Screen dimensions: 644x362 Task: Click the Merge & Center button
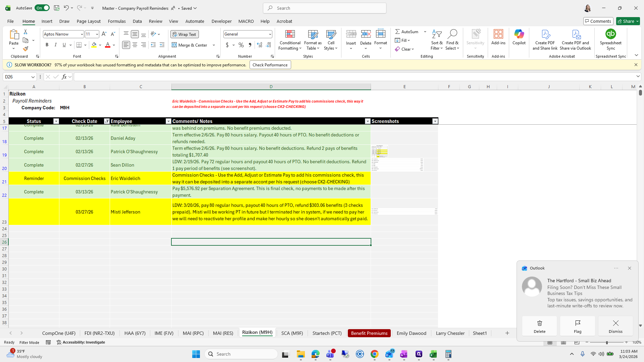(190, 45)
